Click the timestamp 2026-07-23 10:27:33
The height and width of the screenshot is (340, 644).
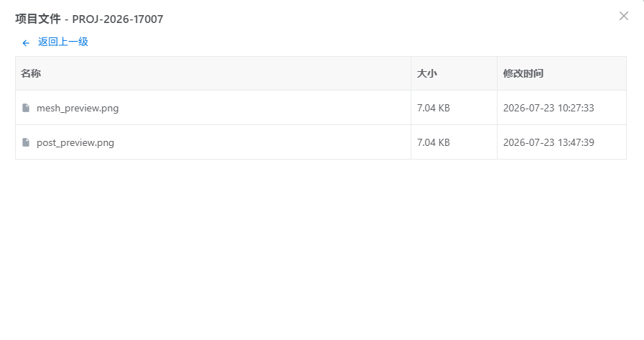pyautogui.click(x=549, y=108)
